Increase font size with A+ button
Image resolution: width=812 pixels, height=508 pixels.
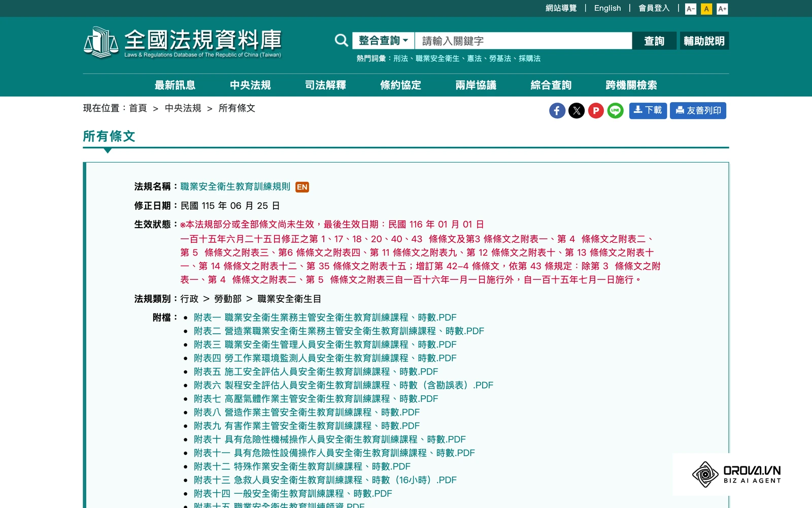pos(722,9)
